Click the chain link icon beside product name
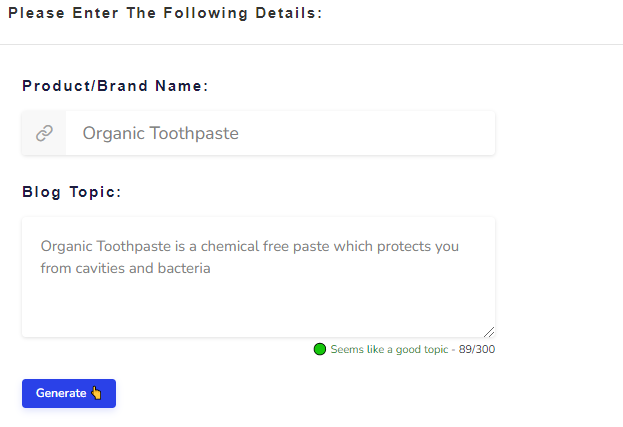623x427 pixels. pyautogui.click(x=44, y=133)
